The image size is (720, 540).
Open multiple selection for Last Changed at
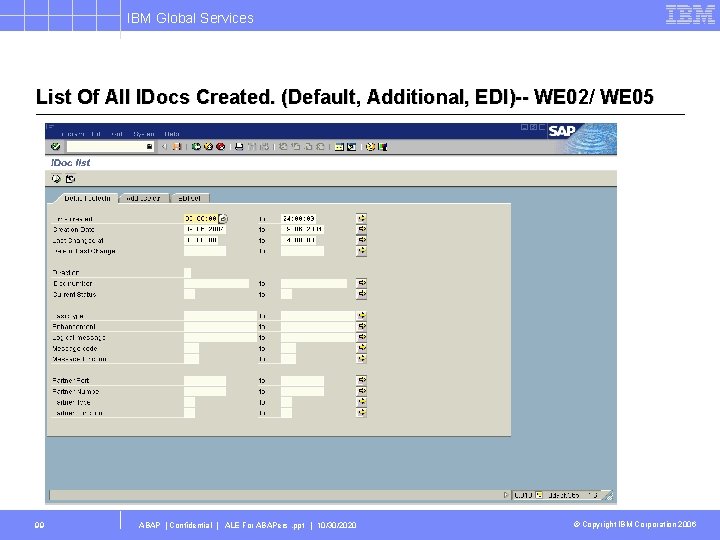tap(361, 240)
